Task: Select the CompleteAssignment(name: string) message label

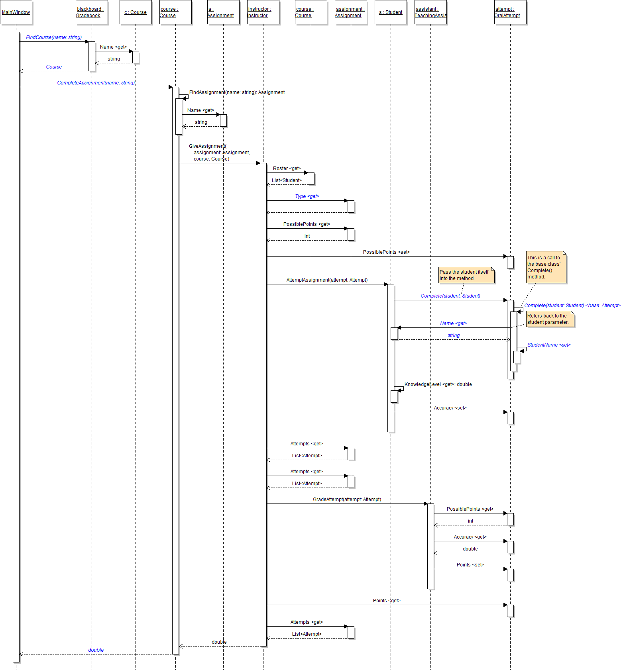Action: coord(96,83)
